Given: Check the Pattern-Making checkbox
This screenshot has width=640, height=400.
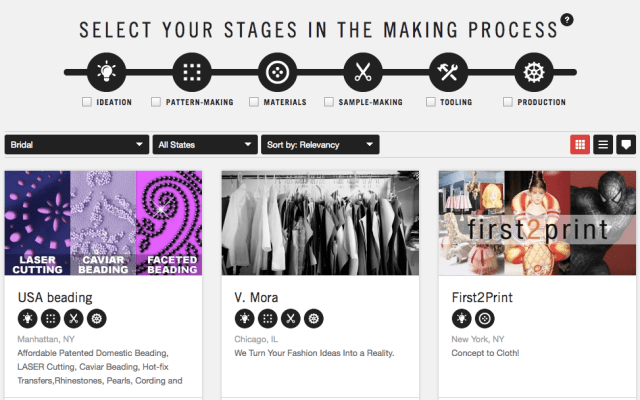Looking at the screenshot, I should pyautogui.click(x=156, y=102).
